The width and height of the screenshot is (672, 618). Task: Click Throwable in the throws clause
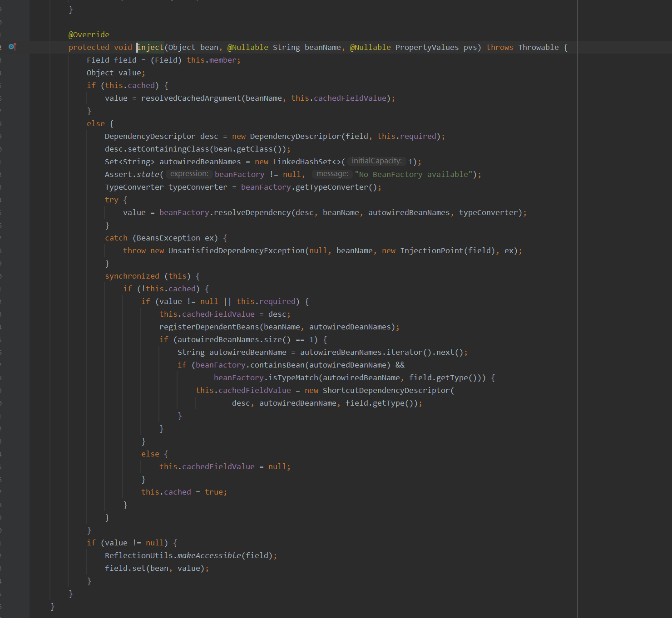(539, 47)
